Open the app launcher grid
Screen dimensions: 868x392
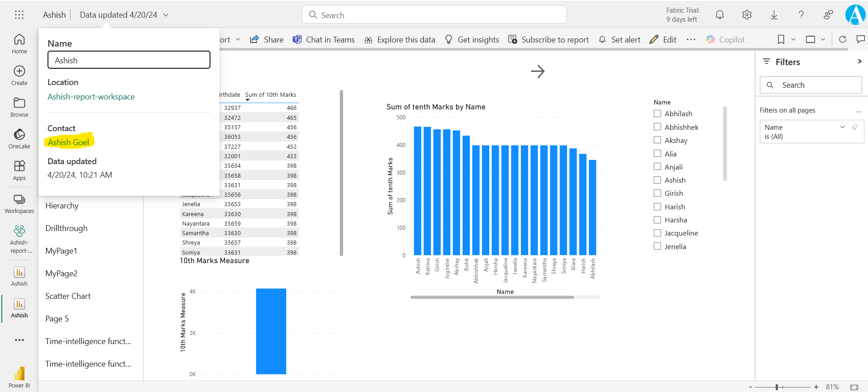19,15
